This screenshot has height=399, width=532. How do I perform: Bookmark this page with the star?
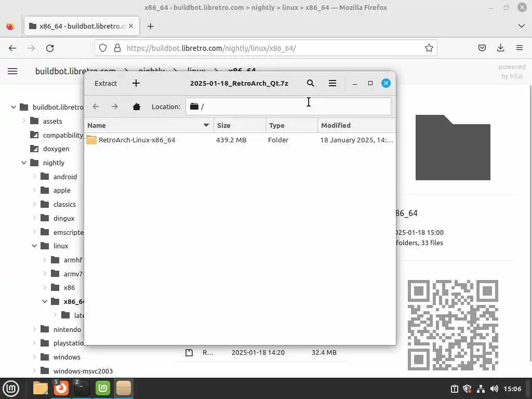(x=429, y=48)
